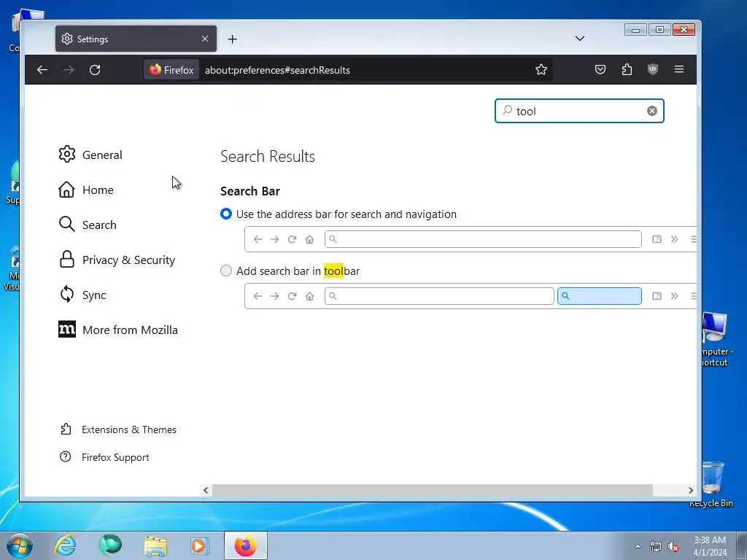
Task: Open the uBlock Origin shield icon
Action: [x=653, y=69]
